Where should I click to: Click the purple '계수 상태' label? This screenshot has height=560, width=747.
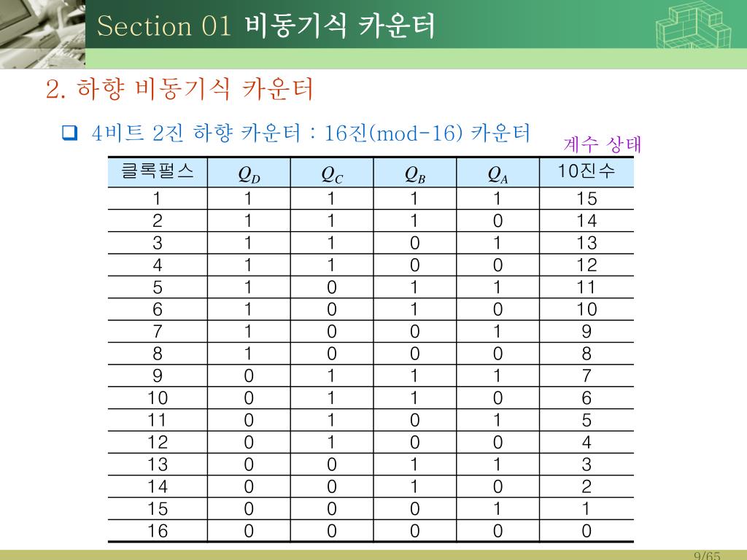(x=602, y=144)
